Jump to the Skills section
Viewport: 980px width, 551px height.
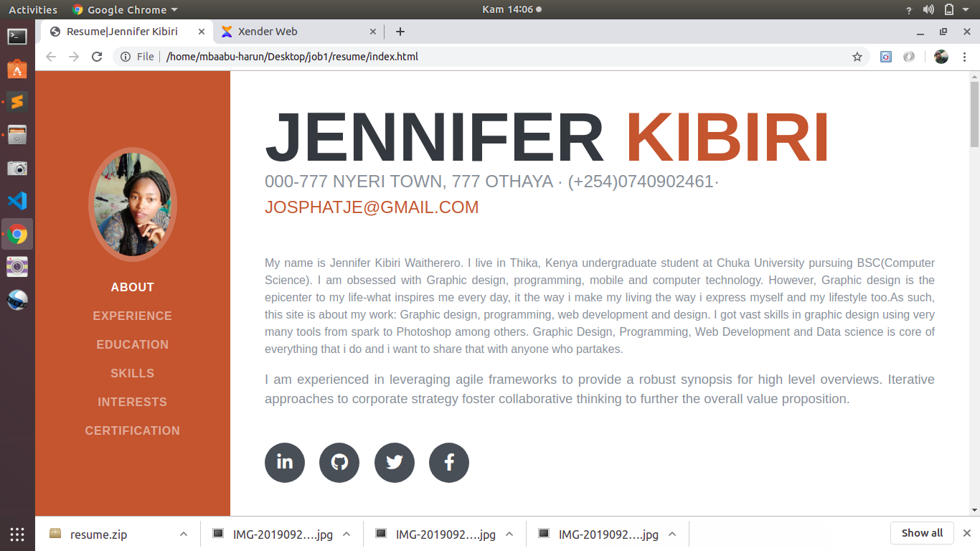[x=133, y=373]
